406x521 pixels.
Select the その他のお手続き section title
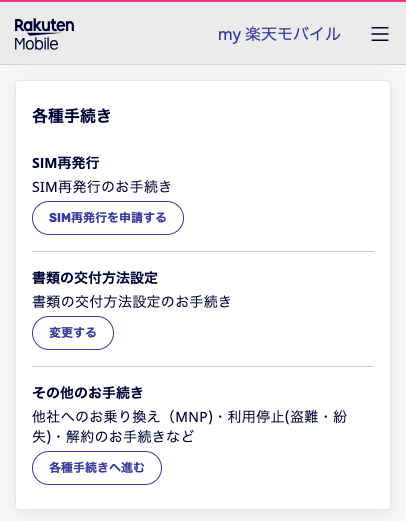click(x=88, y=393)
